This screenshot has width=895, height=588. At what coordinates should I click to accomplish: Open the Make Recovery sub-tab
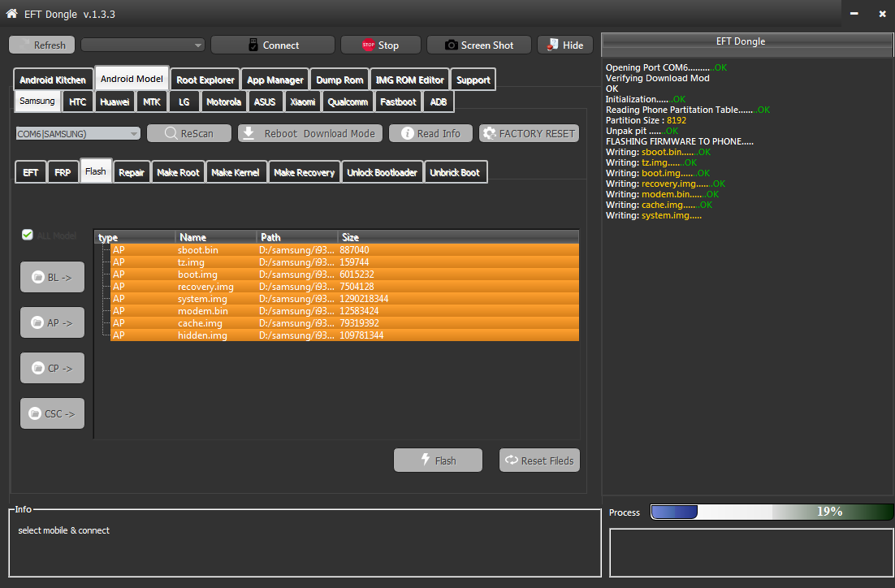point(305,172)
